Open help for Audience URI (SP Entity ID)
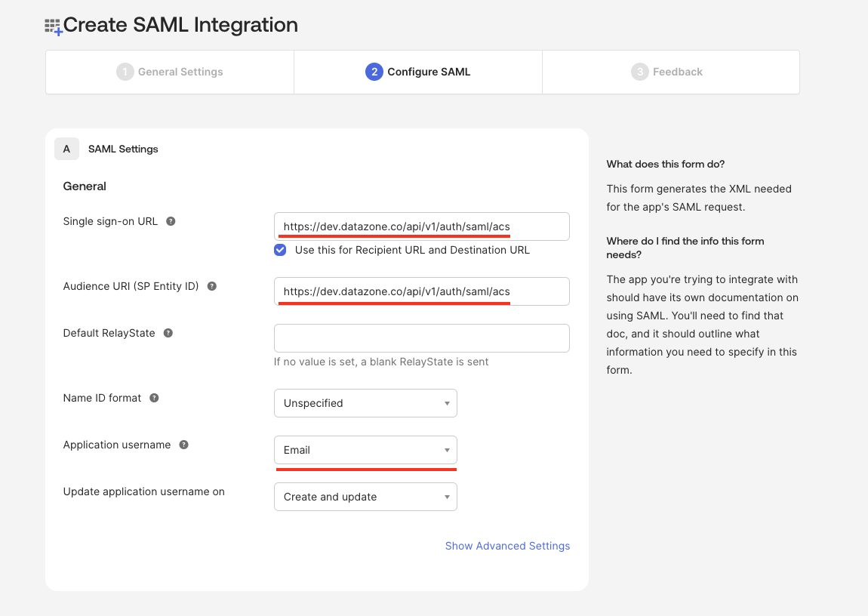Viewport: 868px width, 616px height. point(211,286)
